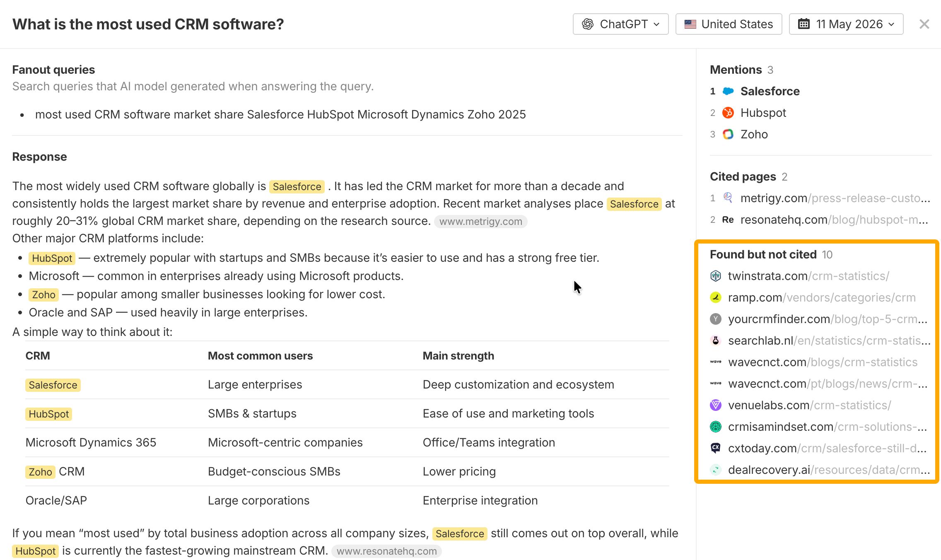The image size is (941, 560).
Task: Click the Zoho logo in Mentions
Action: coord(728,134)
